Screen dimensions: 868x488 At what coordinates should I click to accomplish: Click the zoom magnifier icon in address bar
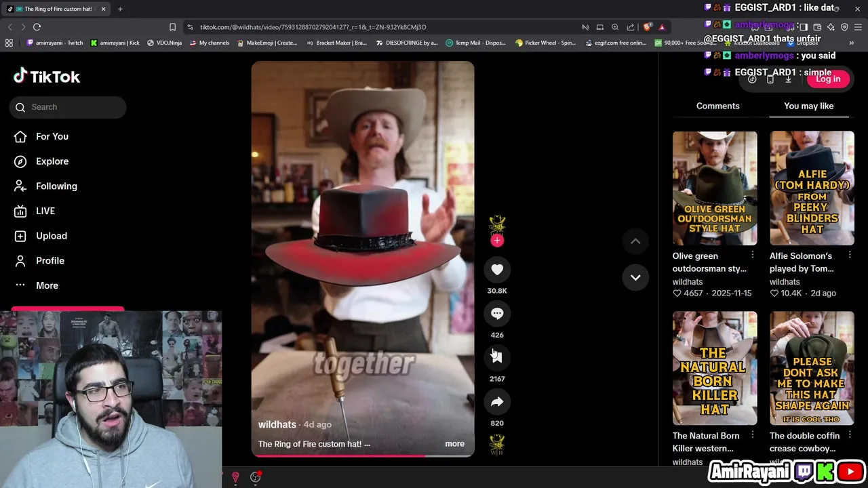[615, 27]
